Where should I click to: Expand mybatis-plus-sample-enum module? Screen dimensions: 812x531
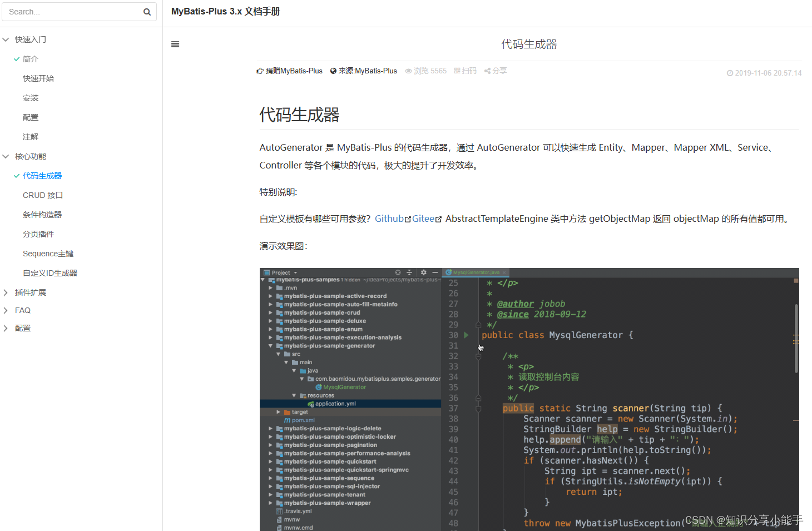[271, 329]
